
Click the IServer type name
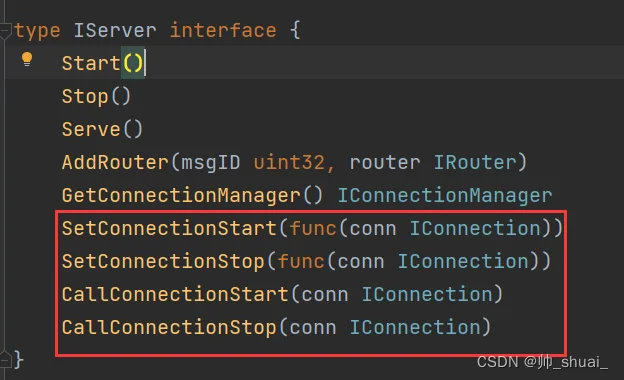[x=115, y=30]
